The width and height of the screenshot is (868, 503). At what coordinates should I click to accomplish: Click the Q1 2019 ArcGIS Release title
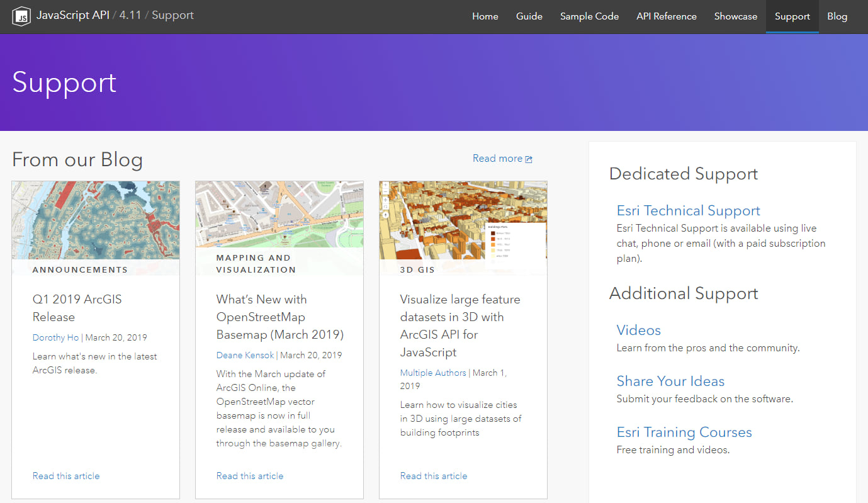pos(77,308)
